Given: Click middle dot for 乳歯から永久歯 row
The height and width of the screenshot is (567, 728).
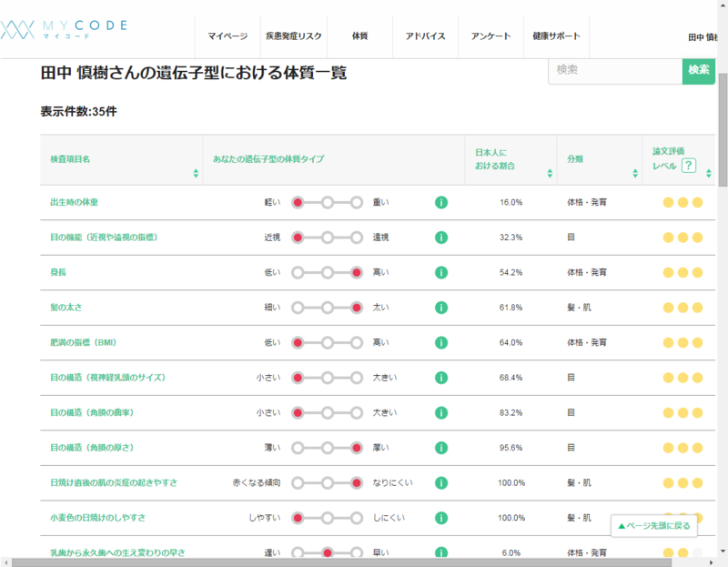Looking at the screenshot, I should click(328, 552).
